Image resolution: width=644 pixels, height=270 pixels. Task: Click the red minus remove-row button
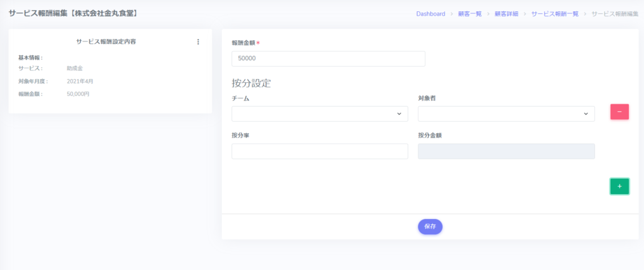[x=619, y=112]
